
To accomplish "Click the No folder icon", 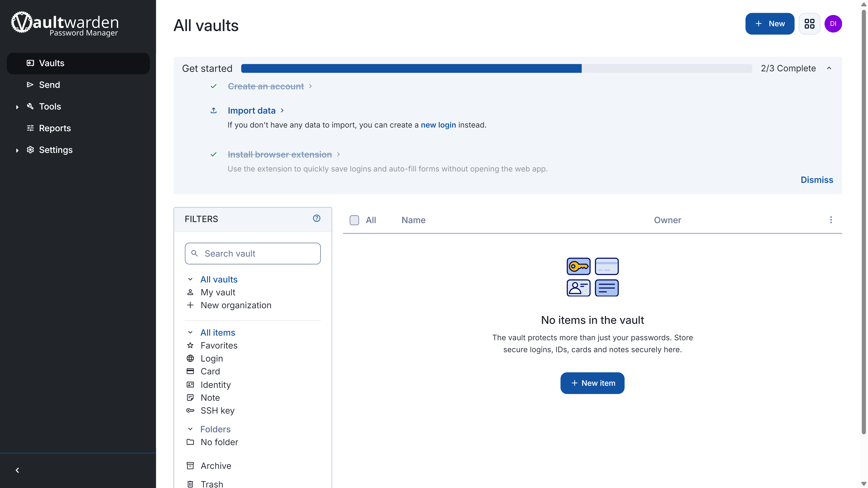I will (x=190, y=442).
